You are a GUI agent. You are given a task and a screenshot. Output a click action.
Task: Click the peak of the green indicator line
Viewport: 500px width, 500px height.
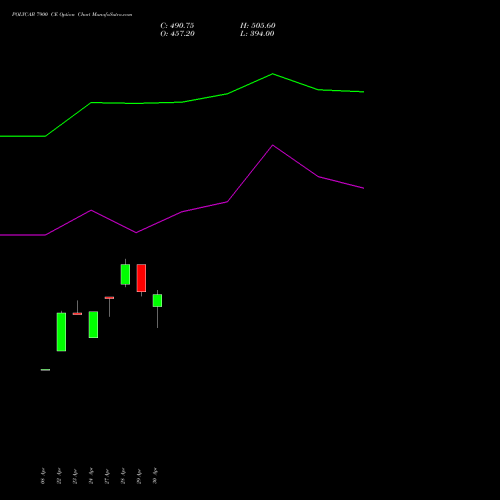coord(273,74)
